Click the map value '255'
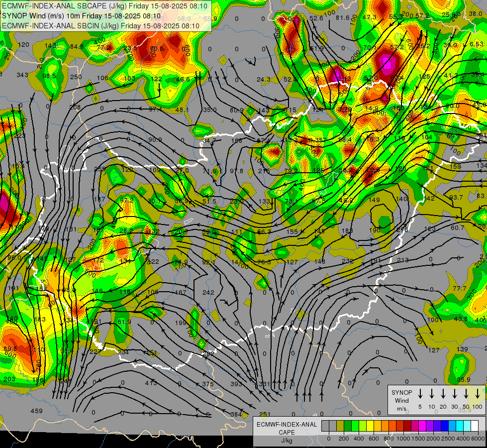Image resolution: width=487 pixels, height=448 pixels. [x=100, y=169]
